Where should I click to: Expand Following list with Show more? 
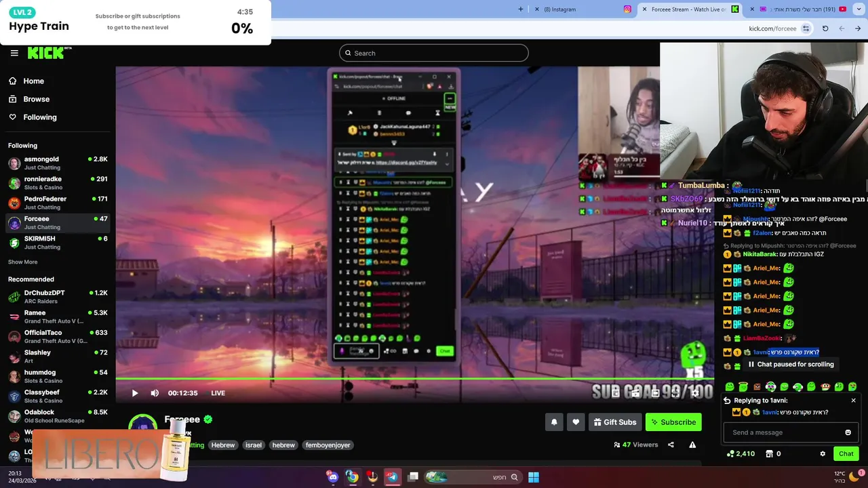(x=23, y=262)
